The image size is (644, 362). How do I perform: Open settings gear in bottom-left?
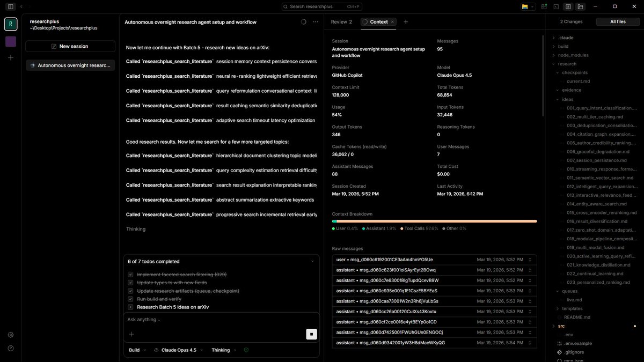click(11, 335)
